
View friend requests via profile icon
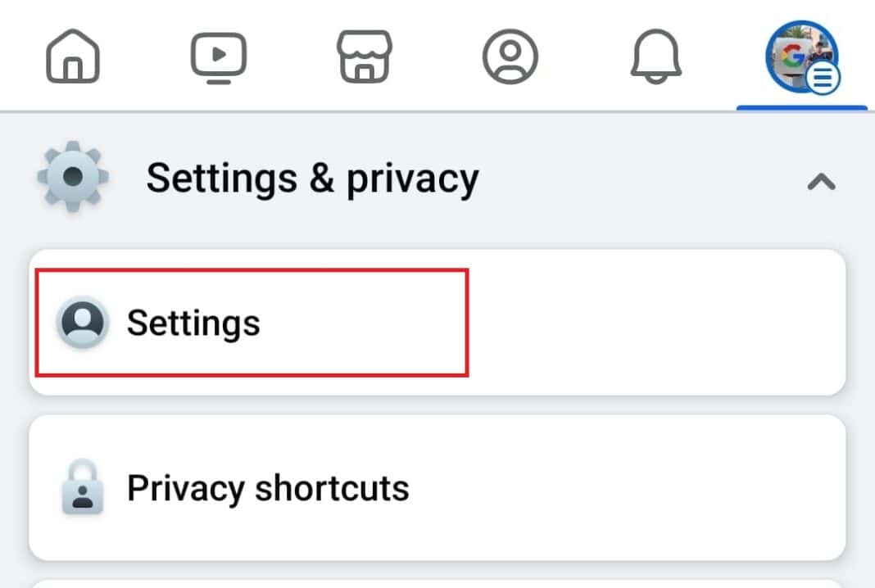coord(510,56)
